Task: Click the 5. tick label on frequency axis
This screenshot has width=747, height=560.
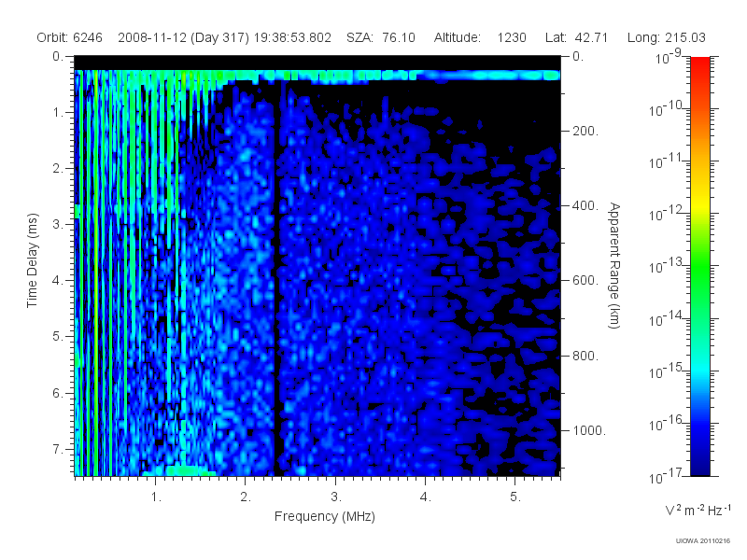Action: tap(515, 497)
